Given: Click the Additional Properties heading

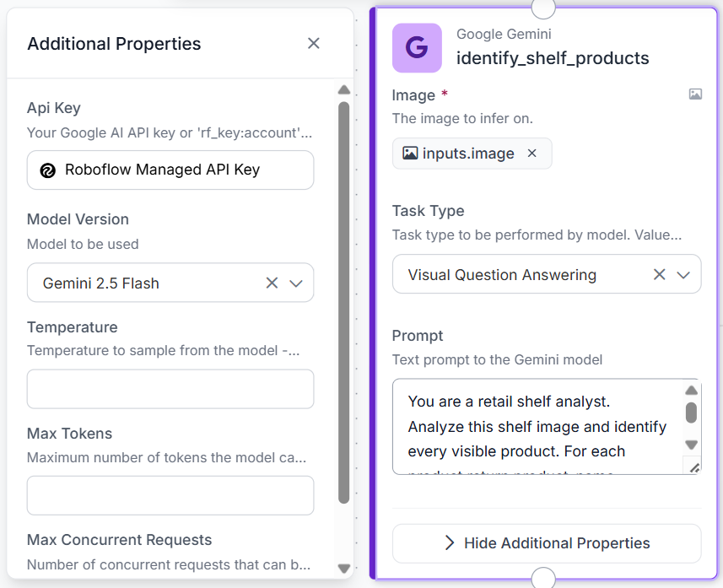Looking at the screenshot, I should click(114, 44).
